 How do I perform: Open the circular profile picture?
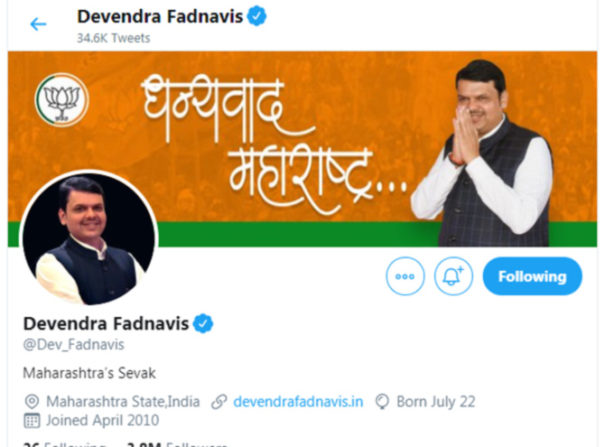coord(89,238)
